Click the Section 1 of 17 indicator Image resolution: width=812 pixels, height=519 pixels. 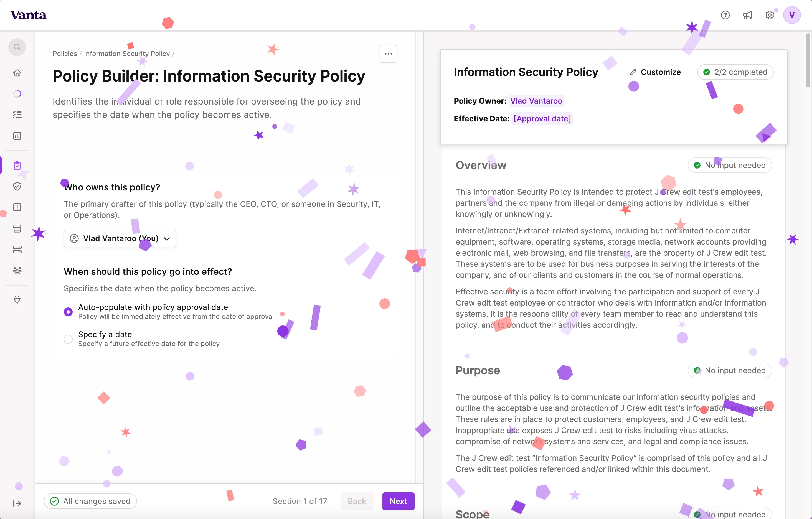click(x=300, y=501)
